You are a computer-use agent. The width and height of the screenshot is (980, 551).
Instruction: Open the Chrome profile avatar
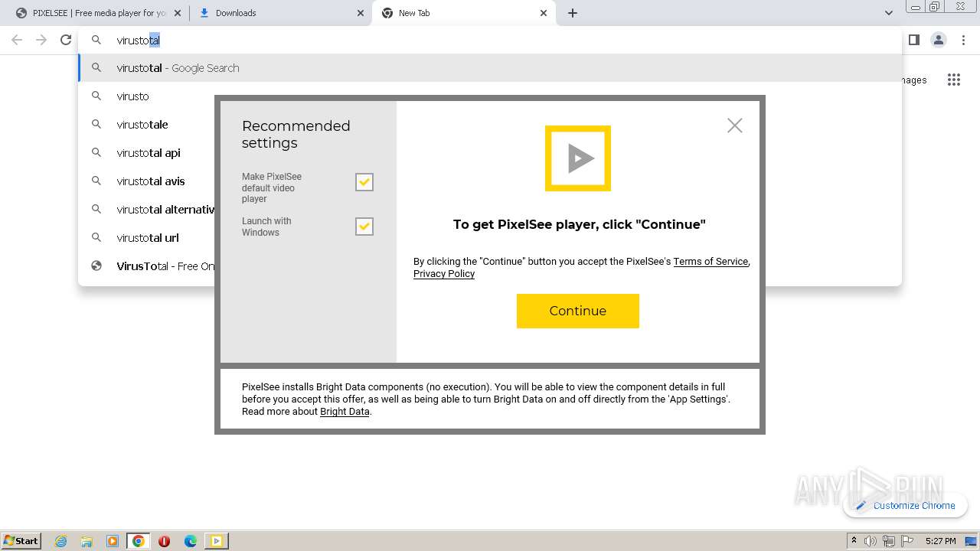[939, 40]
